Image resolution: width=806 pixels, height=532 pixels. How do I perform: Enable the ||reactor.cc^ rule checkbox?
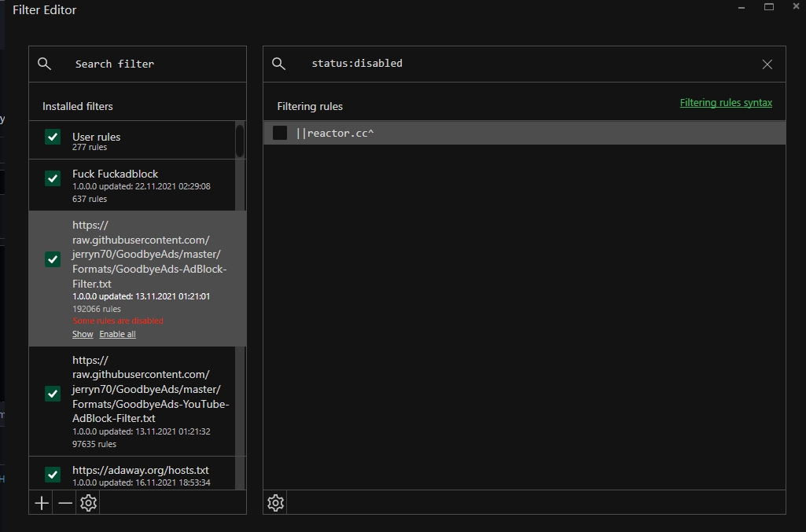(x=279, y=132)
